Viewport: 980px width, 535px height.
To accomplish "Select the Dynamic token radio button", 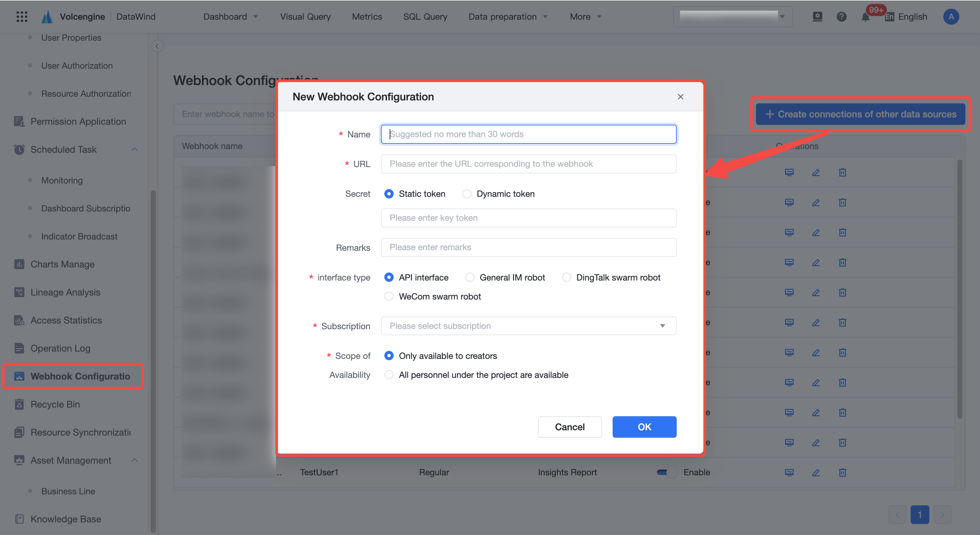I will click(467, 194).
